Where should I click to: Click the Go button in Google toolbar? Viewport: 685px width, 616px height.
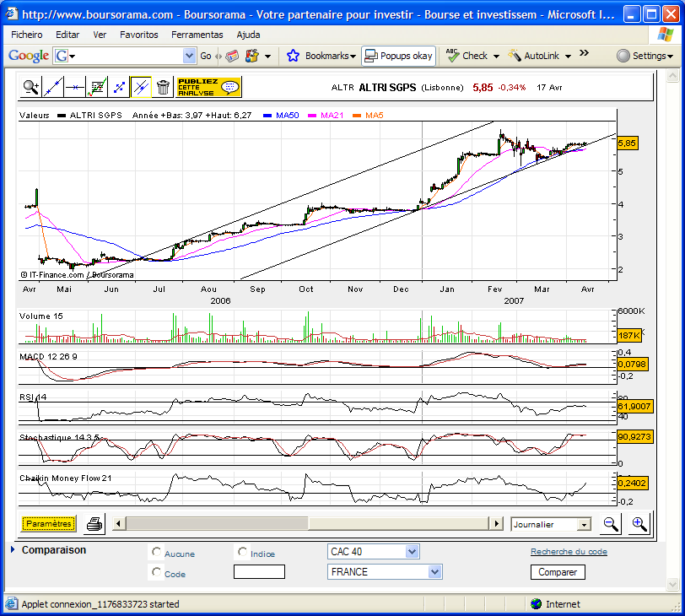pos(206,56)
